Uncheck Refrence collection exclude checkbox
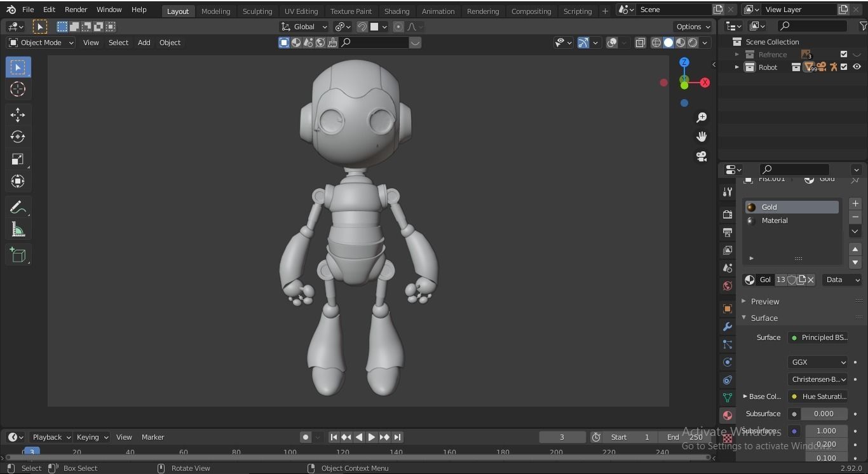The width and height of the screenshot is (868, 474). 844,55
